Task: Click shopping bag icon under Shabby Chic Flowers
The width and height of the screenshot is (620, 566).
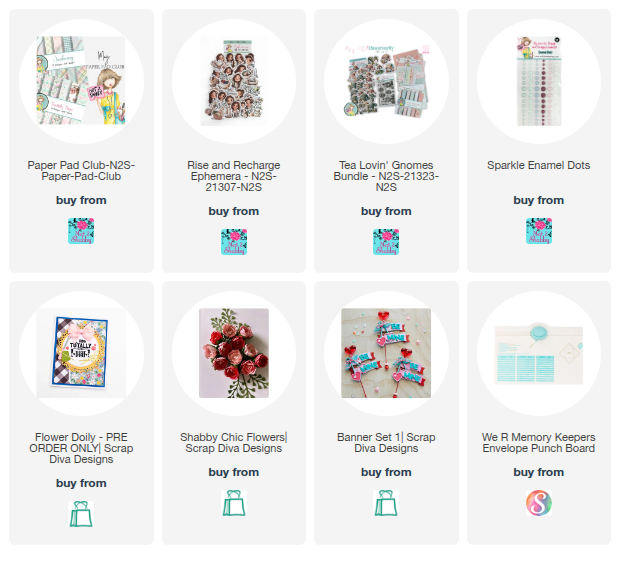Action: point(234,503)
